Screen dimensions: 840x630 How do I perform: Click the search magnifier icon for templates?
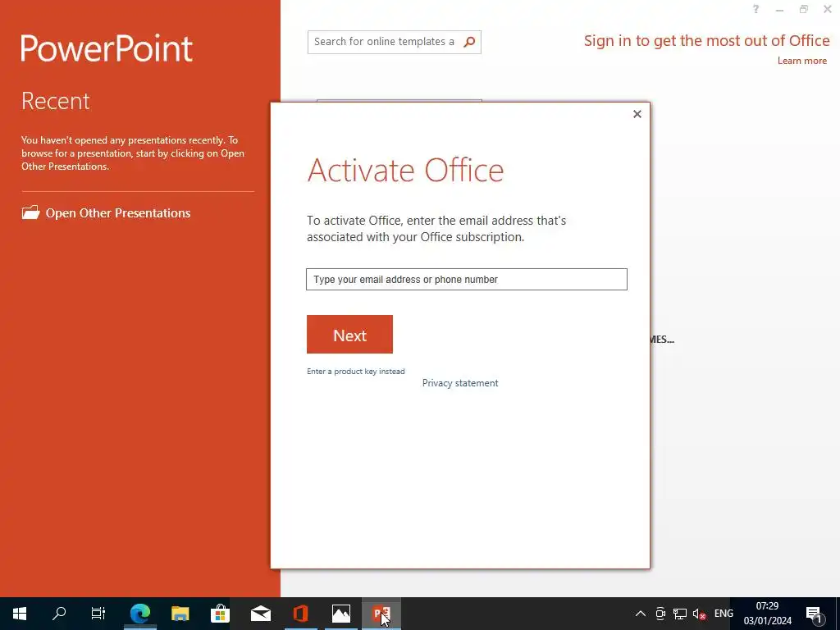(469, 42)
